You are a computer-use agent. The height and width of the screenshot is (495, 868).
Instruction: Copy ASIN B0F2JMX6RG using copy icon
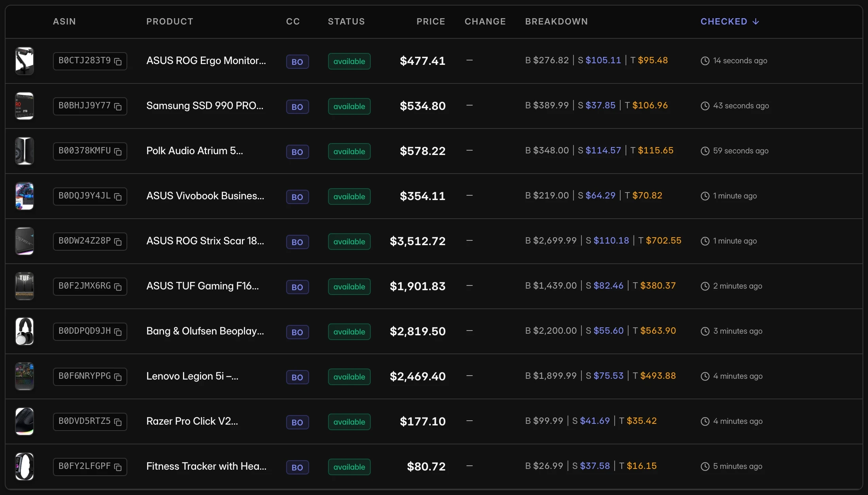(x=118, y=287)
